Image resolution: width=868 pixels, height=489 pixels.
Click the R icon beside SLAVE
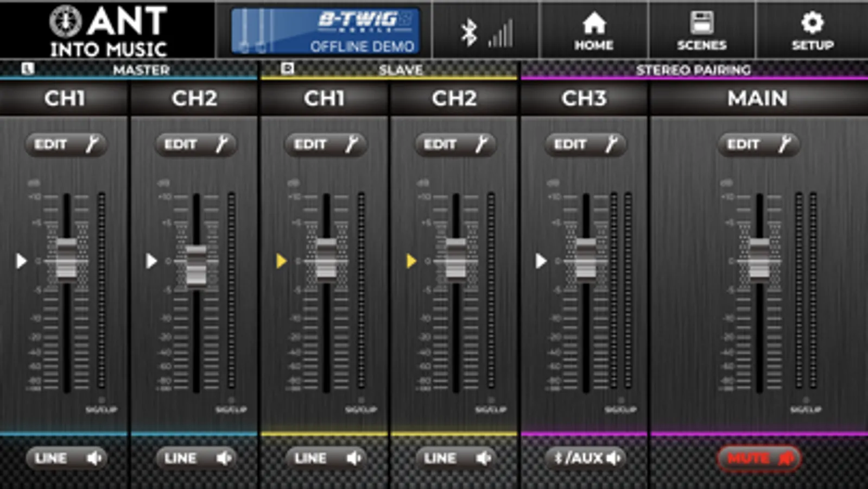coord(288,68)
